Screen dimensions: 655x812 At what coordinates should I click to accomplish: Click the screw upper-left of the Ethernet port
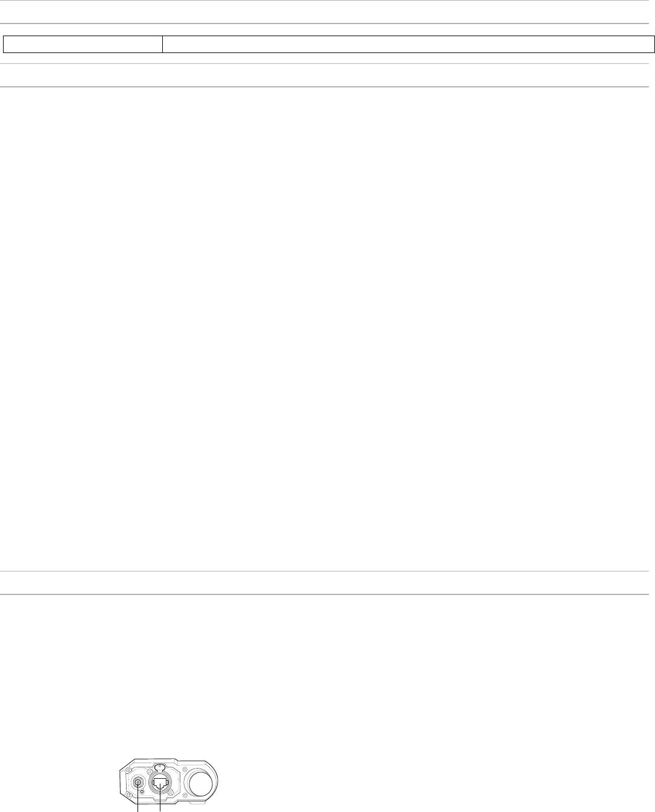point(150,771)
